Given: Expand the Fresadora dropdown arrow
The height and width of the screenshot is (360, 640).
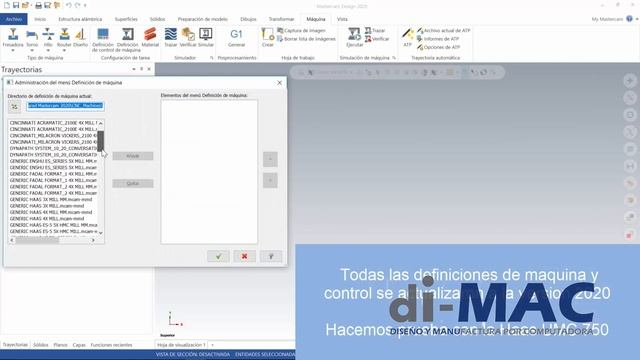Looking at the screenshot, I should coord(13,51).
